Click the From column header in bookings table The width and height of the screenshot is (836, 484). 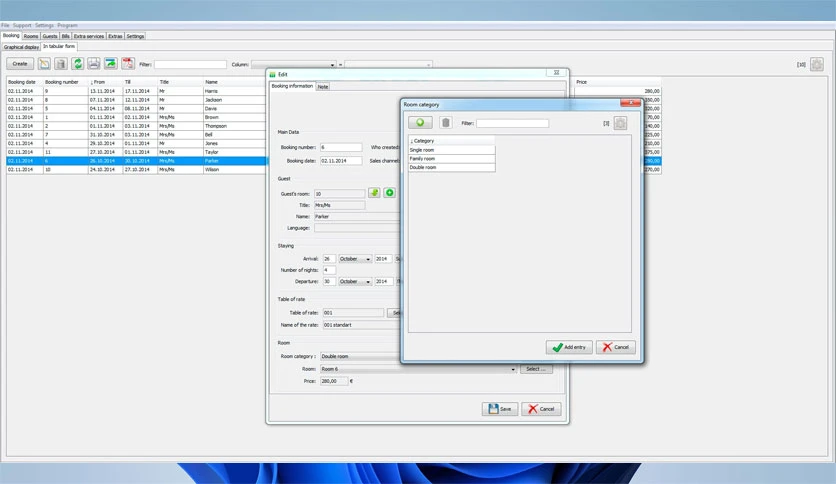106,82
